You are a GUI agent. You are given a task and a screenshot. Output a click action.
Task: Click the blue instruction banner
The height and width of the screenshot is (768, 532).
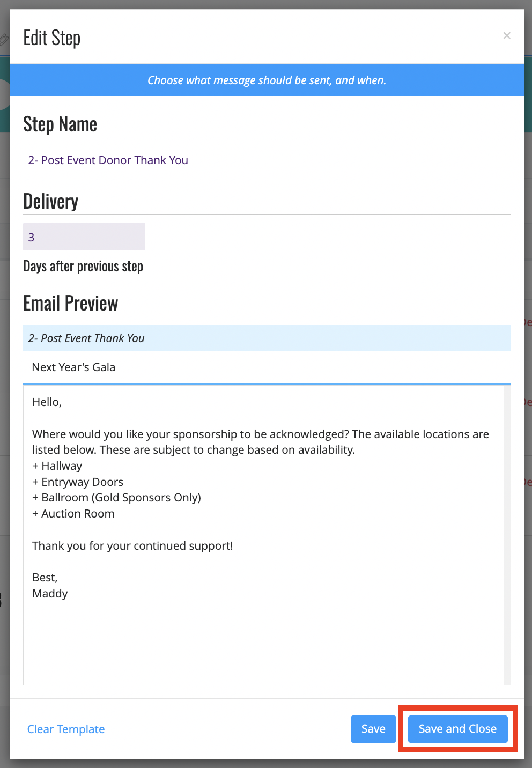coord(267,80)
